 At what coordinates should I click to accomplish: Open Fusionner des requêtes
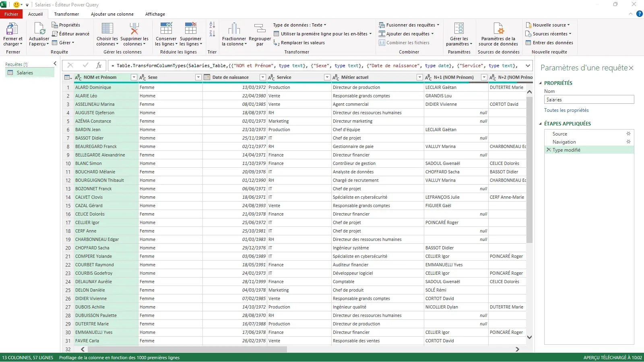coord(409,25)
